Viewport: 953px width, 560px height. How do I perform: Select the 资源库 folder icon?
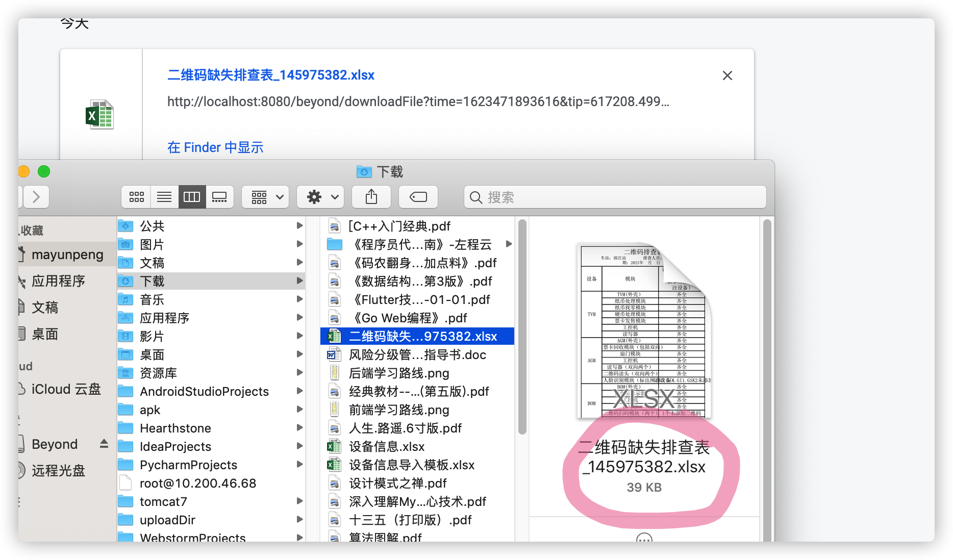126,373
